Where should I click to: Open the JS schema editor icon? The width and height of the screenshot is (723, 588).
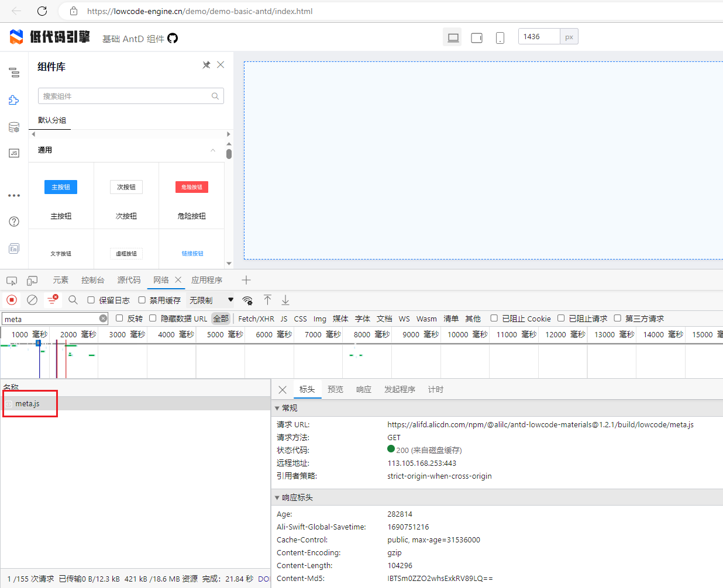13,153
